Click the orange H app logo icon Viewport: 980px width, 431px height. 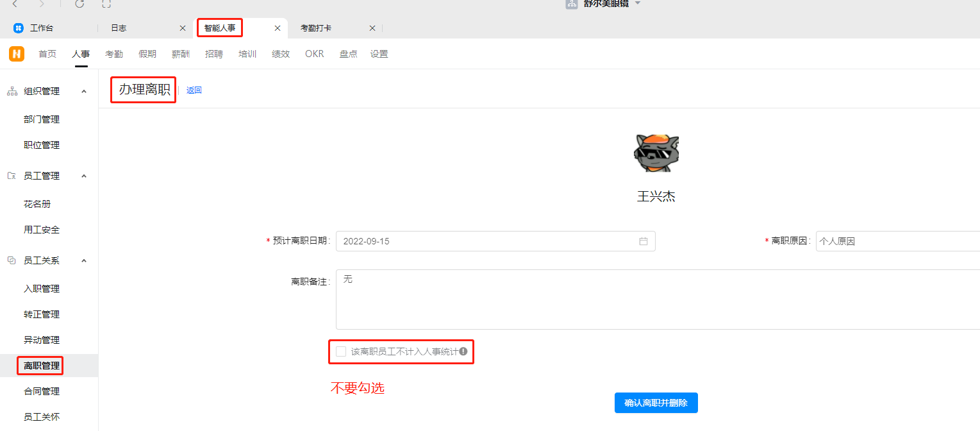click(17, 54)
